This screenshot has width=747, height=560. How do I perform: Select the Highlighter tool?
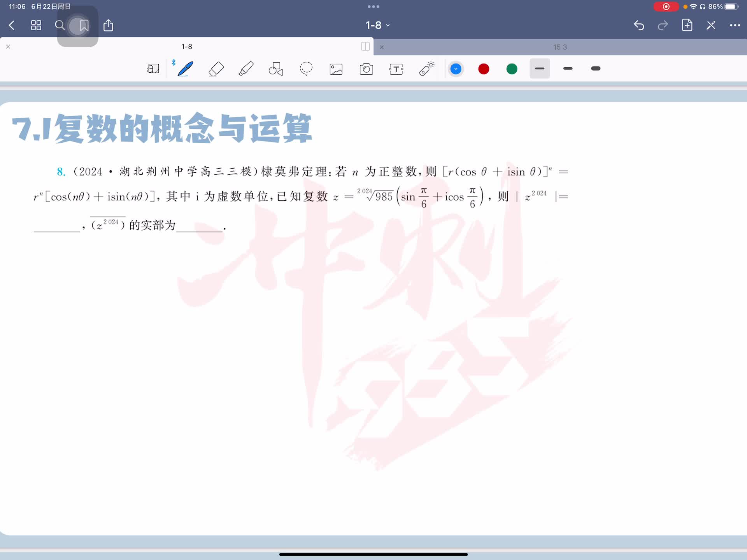click(246, 69)
